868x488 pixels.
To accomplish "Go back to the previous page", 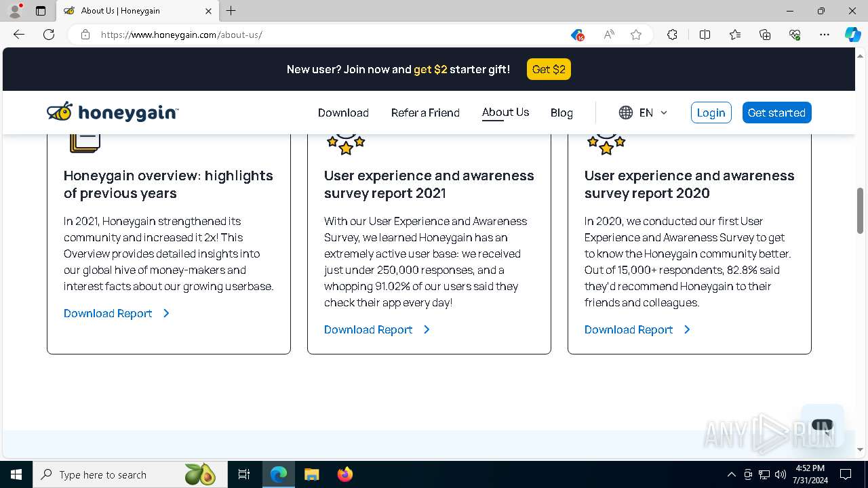I will coord(19,35).
